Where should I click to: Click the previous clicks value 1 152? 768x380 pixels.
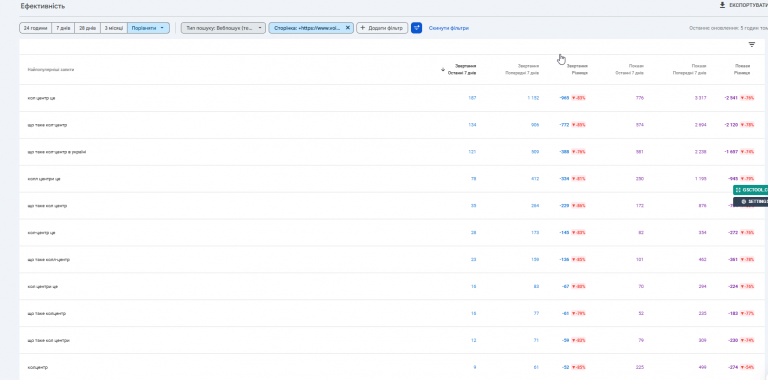coord(533,98)
